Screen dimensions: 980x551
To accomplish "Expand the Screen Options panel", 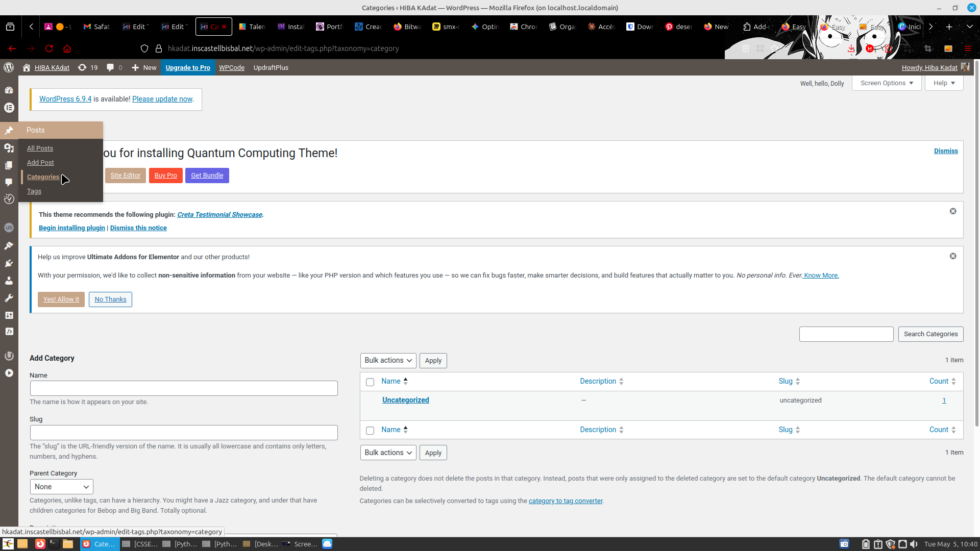I will 887,83.
